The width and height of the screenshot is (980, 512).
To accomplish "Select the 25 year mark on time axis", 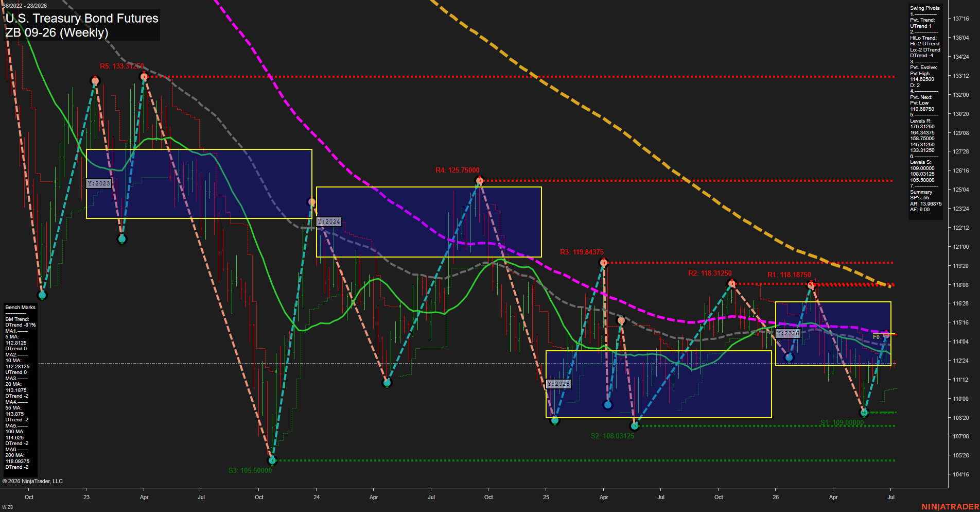I will point(546,497).
